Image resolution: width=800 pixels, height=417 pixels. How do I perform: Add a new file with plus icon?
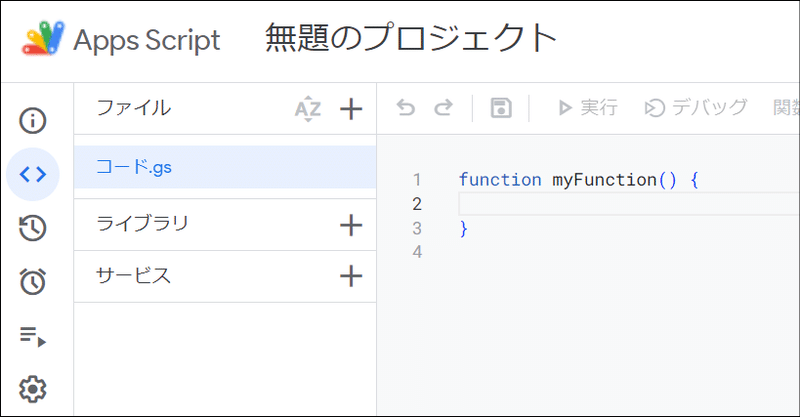(351, 109)
